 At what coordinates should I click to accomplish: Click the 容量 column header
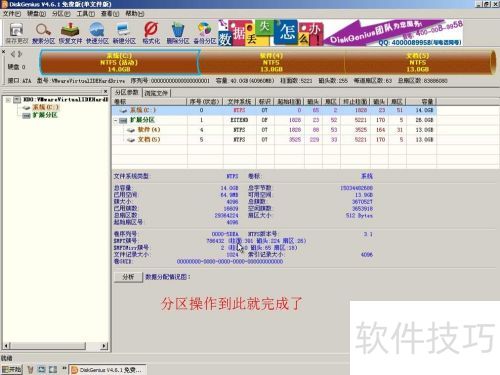[421, 102]
